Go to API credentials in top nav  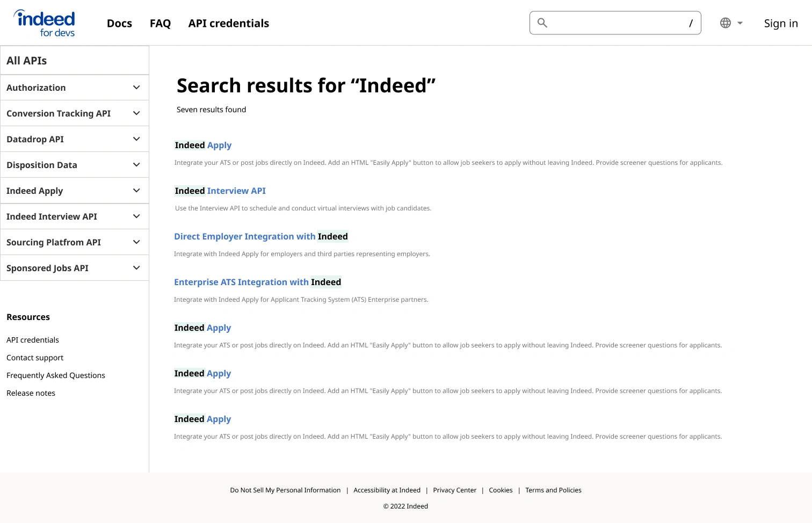[x=229, y=23]
